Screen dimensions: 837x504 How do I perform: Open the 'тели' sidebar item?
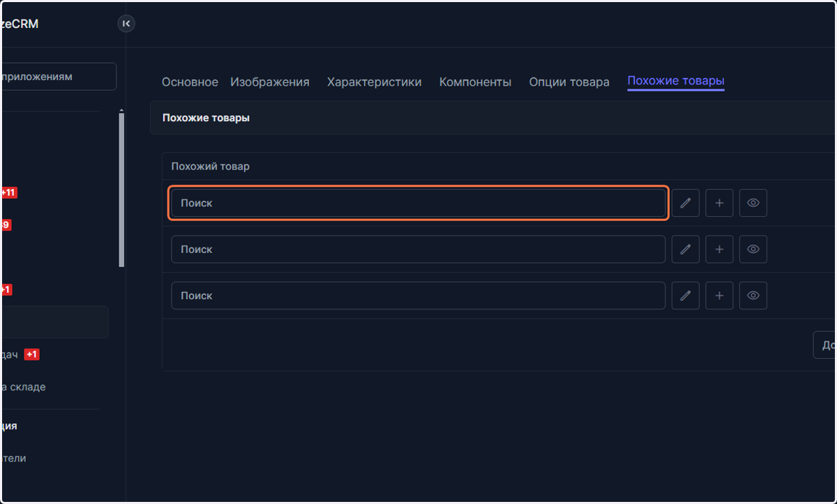(x=13, y=459)
